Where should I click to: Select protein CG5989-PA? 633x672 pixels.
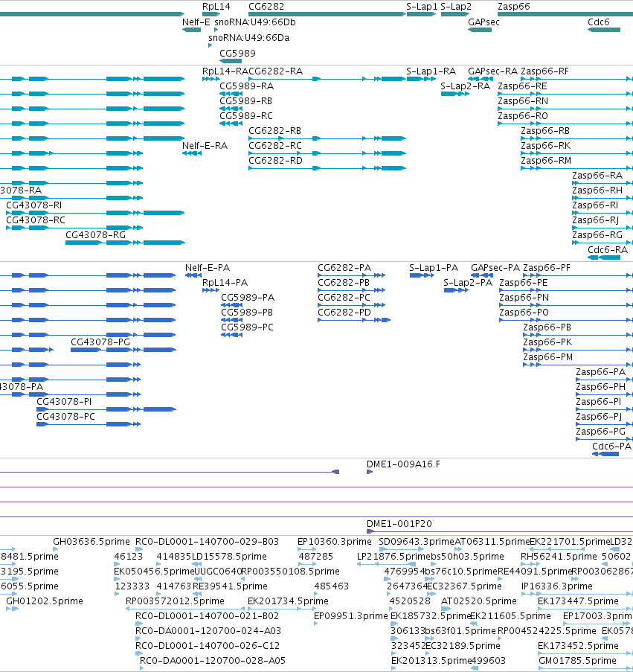click(x=248, y=298)
